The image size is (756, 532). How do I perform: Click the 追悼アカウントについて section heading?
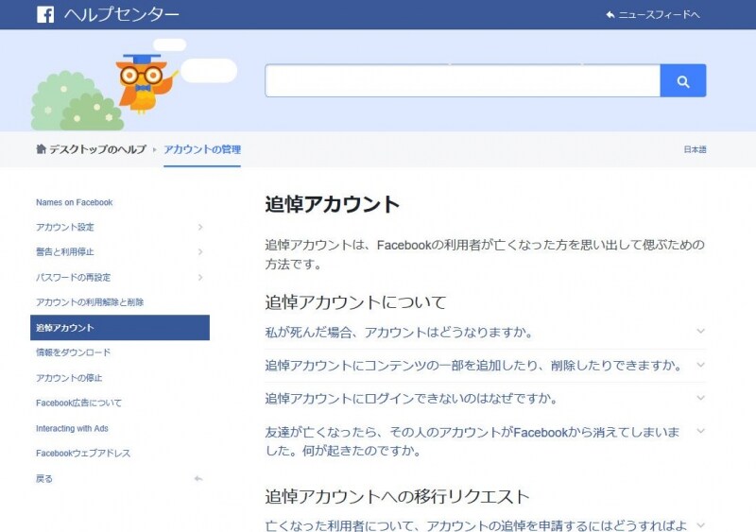356,302
